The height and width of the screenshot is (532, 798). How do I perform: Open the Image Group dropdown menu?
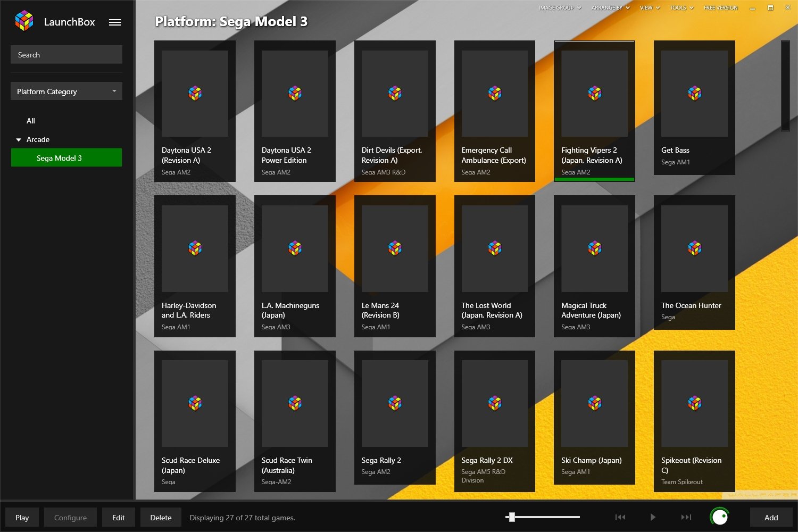[x=560, y=8]
